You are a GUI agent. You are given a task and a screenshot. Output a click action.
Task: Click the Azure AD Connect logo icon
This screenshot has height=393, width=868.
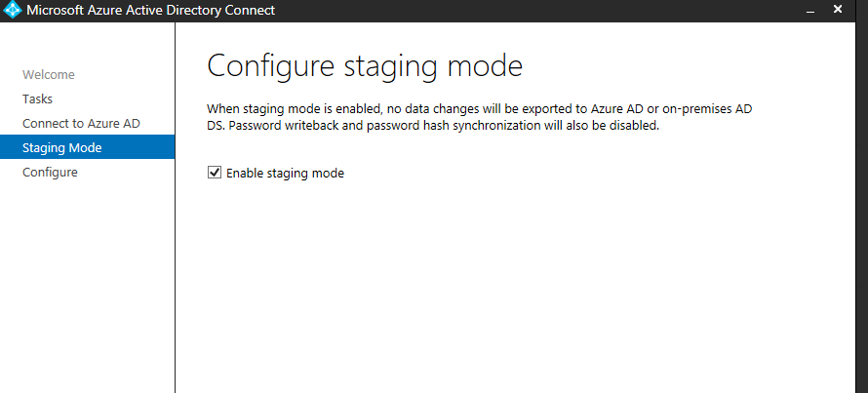pos(12,10)
